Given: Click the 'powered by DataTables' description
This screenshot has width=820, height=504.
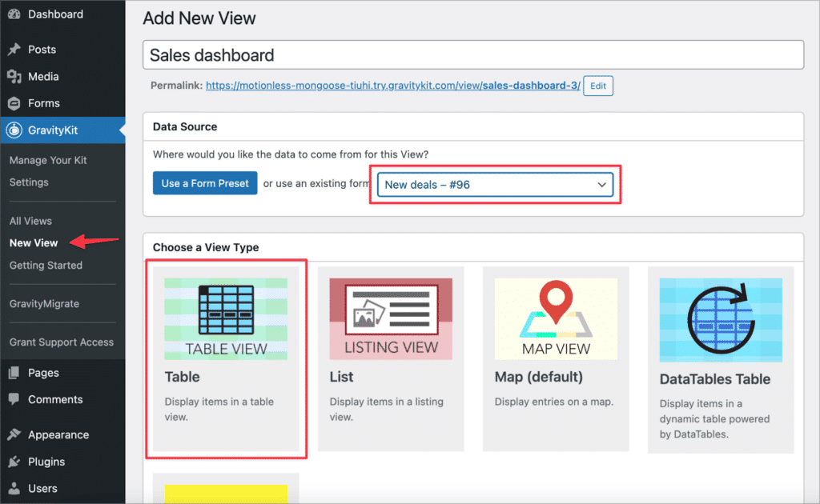Looking at the screenshot, I should click(715, 419).
